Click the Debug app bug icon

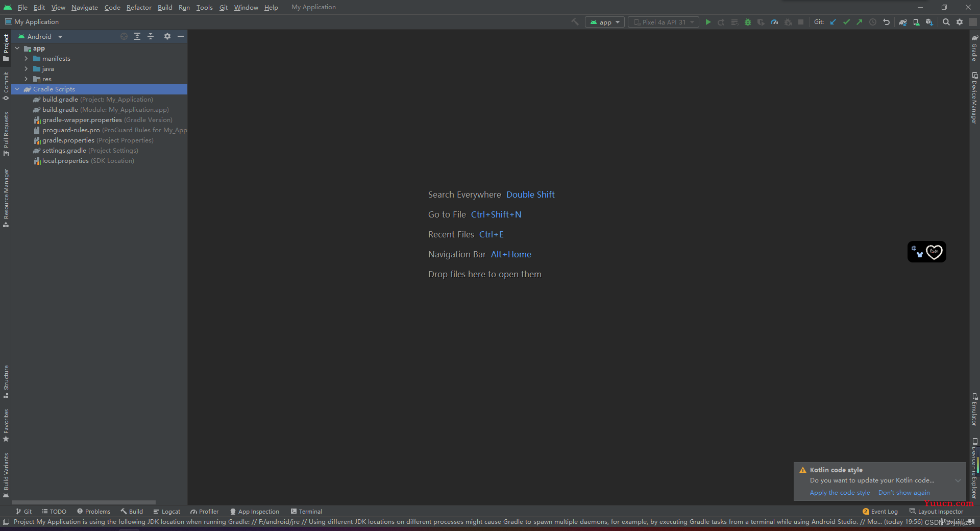tap(748, 22)
